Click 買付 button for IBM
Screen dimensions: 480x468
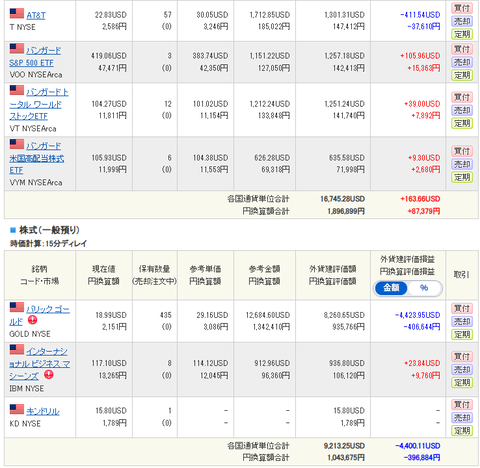pyautogui.click(x=462, y=357)
